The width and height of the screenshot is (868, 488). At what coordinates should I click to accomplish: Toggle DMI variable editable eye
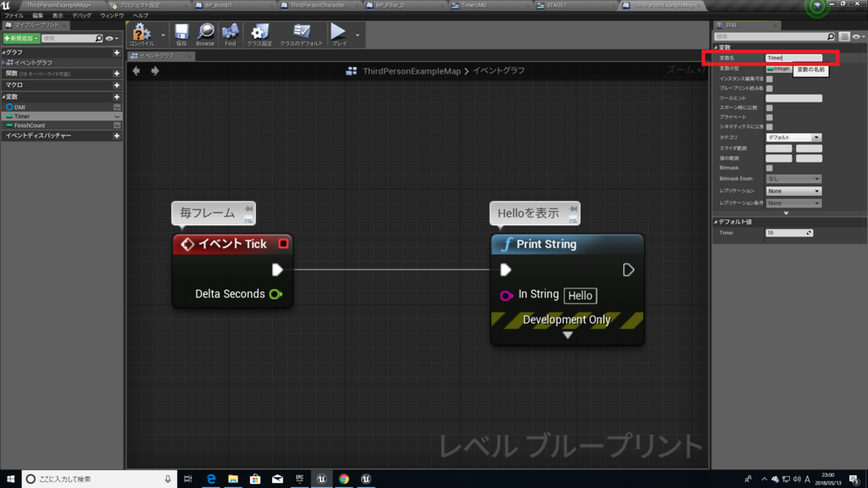coord(117,108)
